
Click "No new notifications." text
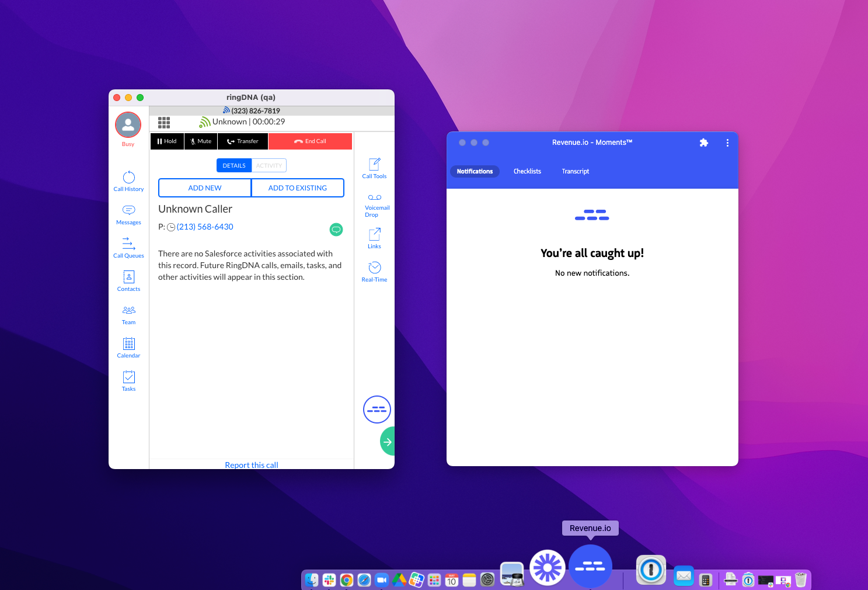[x=592, y=273]
